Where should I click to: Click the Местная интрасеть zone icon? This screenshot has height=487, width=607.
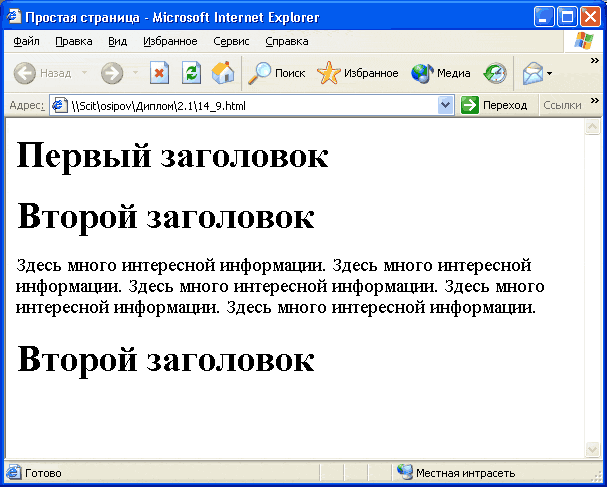point(405,472)
